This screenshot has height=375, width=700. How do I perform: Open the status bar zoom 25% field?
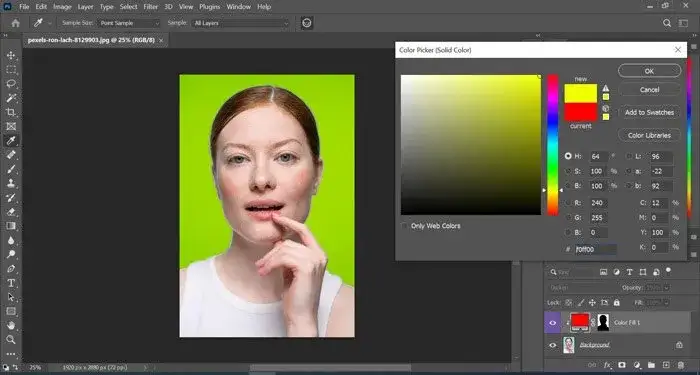click(x=35, y=368)
